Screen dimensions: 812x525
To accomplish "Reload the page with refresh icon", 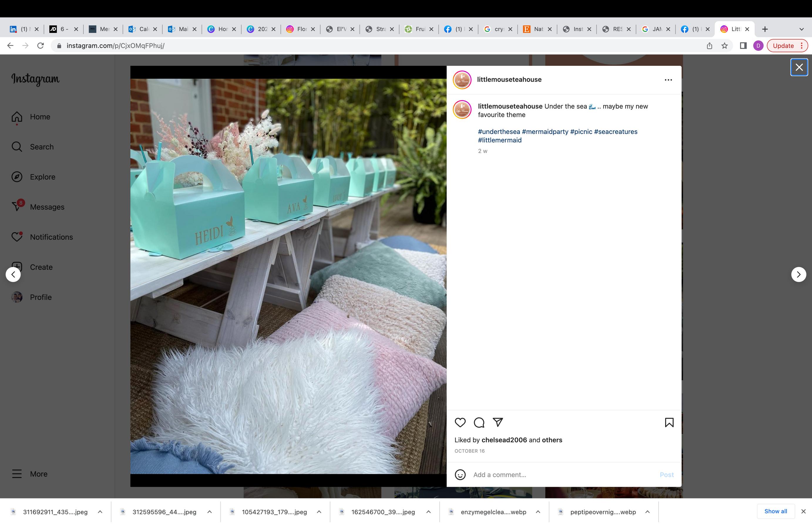I will click(41, 46).
